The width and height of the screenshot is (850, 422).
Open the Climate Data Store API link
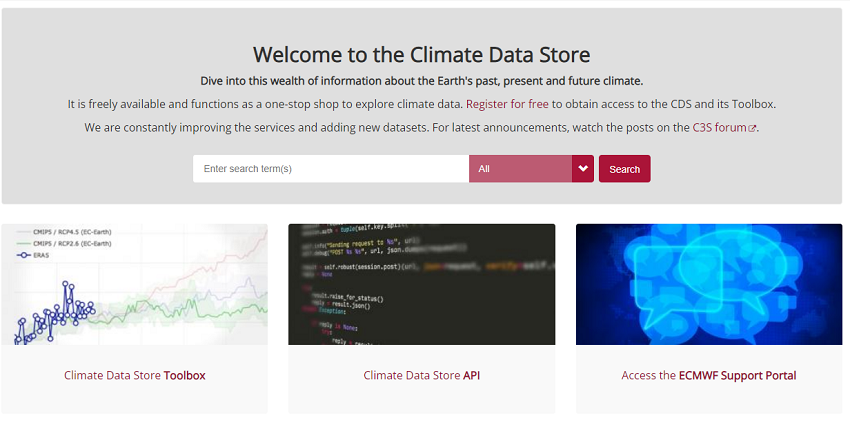click(421, 376)
